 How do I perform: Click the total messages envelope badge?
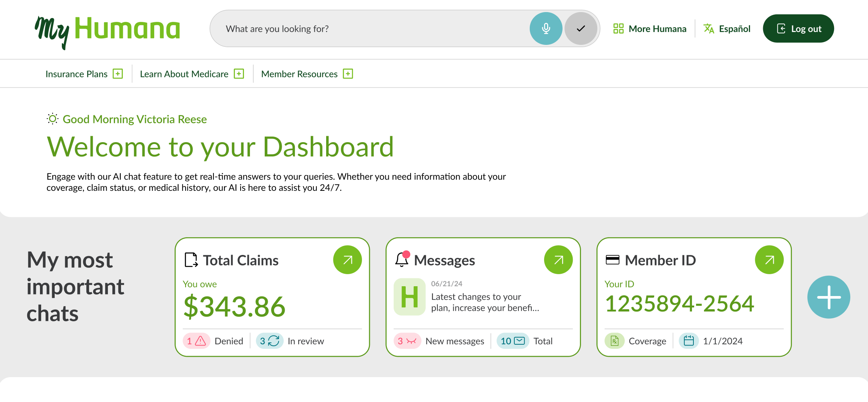513,341
